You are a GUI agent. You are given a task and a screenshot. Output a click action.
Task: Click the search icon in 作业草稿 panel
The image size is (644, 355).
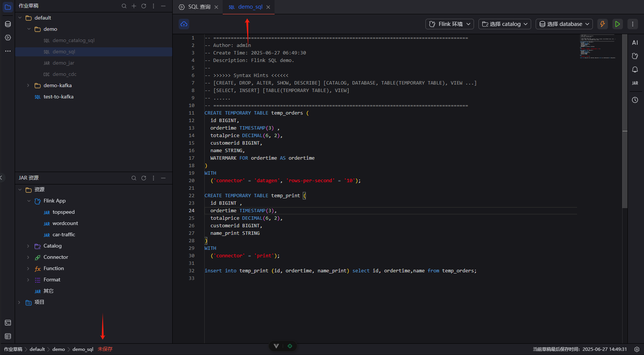tap(124, 6)
